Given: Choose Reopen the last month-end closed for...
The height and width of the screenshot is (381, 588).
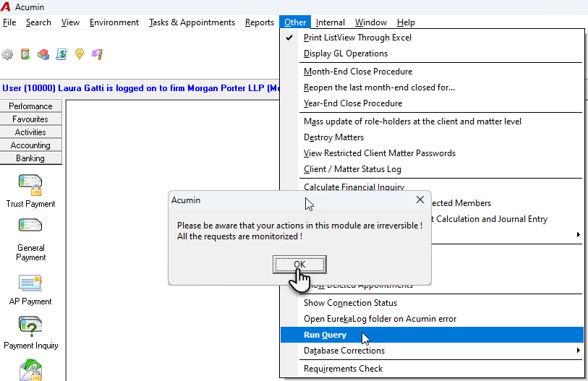Looking at the screenshot, I should point(432,87).
